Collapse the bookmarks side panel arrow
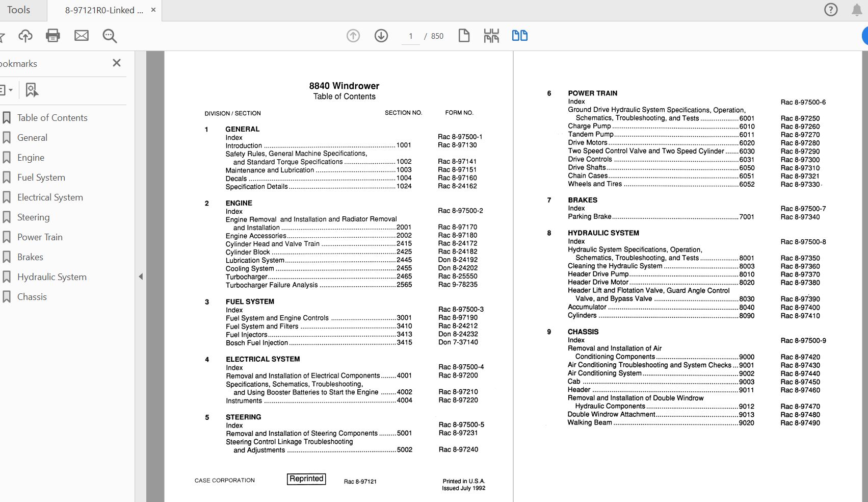Screen dimensions: 868x502 (141, 277)
